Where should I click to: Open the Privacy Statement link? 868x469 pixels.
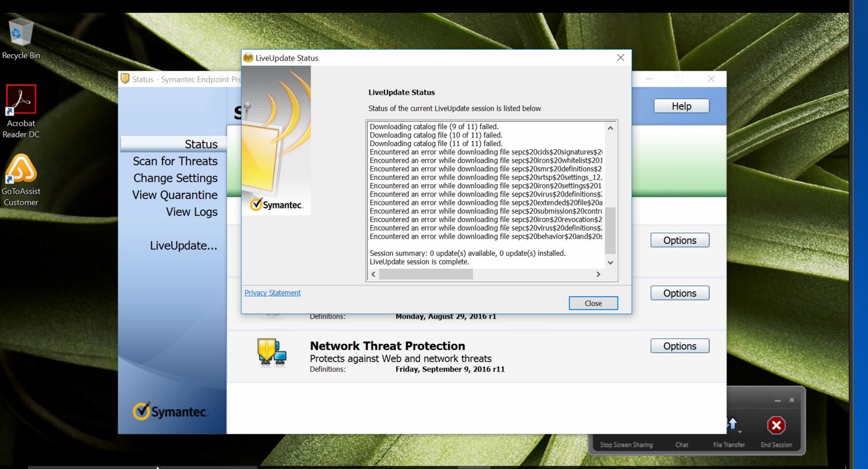click(272, 292)
